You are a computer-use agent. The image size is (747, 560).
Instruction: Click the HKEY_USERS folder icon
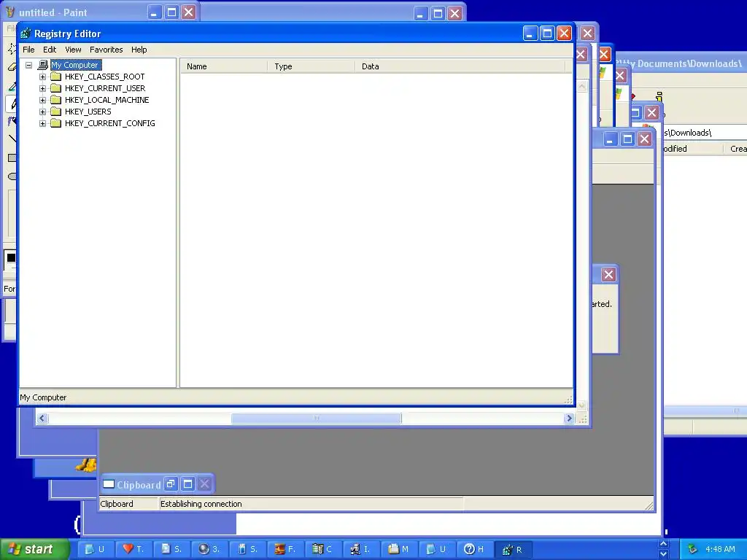(55, 112)
